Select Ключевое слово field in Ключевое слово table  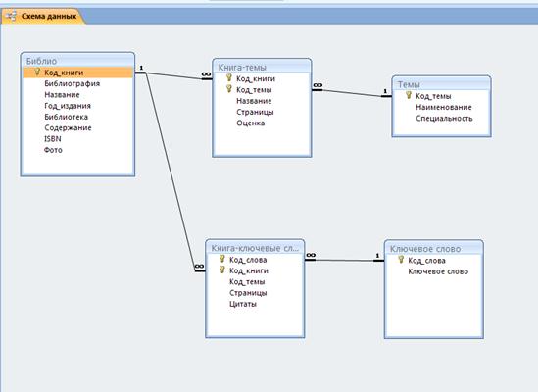pyautogui.click(x=438, y=271)
